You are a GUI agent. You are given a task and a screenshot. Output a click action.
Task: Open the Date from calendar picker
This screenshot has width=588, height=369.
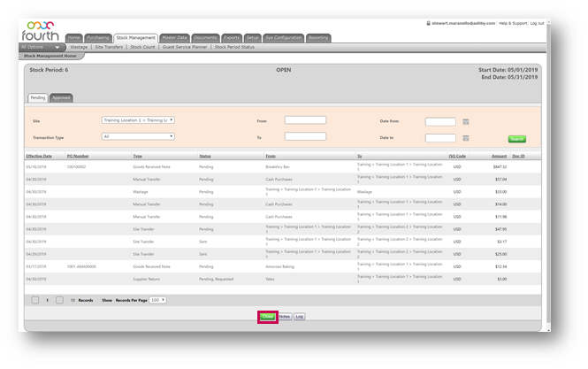[465, 121]
